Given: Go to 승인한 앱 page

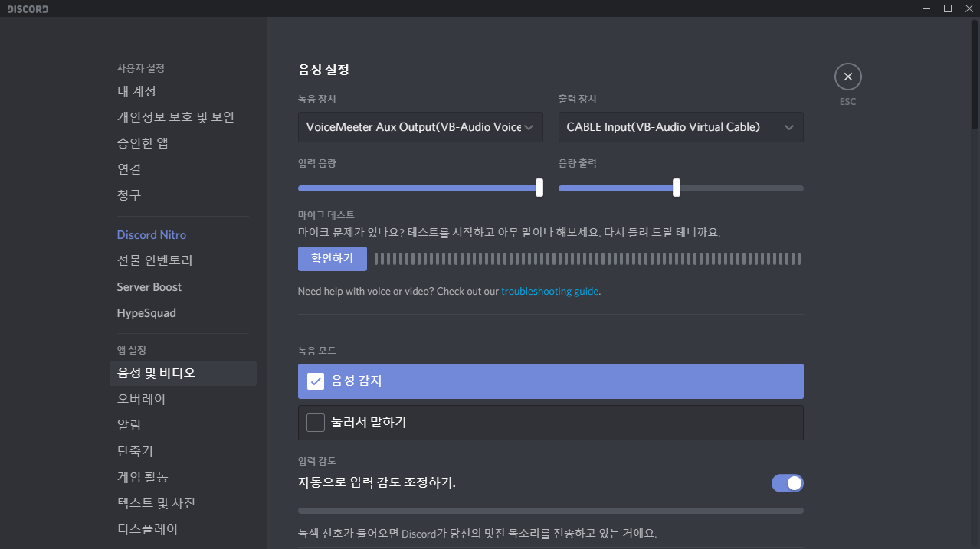Looking at the screenshot, I should pyautogui.click(x=182, y=143).
